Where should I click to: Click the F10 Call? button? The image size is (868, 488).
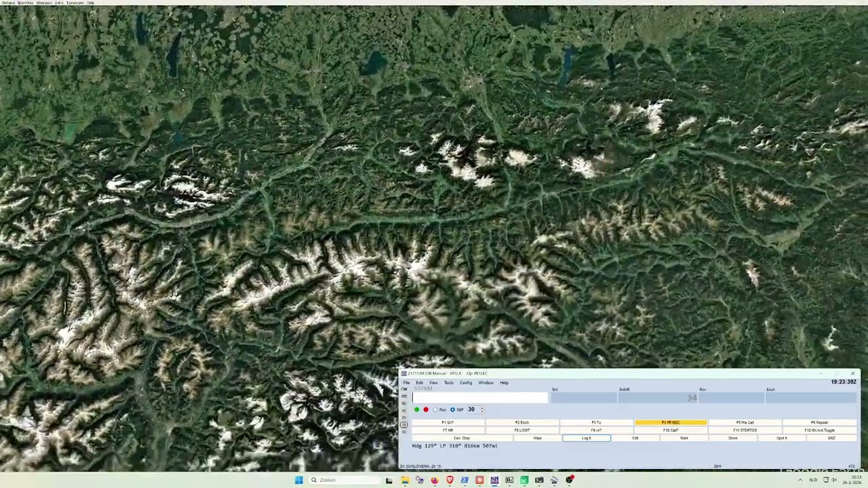pos(671,430)
